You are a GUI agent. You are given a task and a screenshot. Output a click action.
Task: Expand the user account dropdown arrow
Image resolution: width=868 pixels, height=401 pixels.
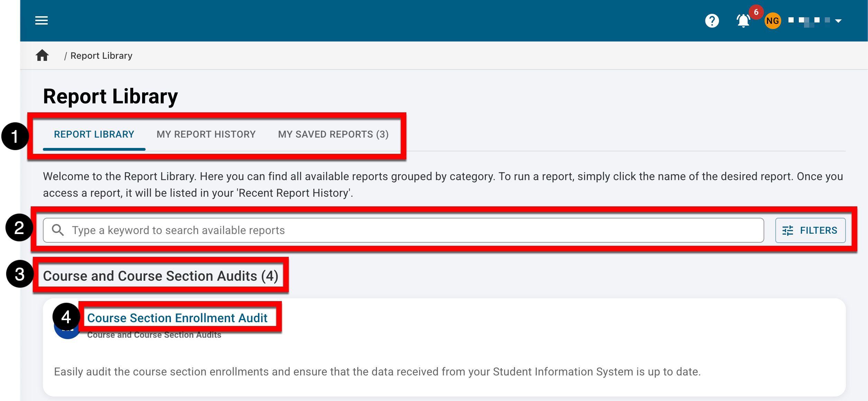point(838,21)
